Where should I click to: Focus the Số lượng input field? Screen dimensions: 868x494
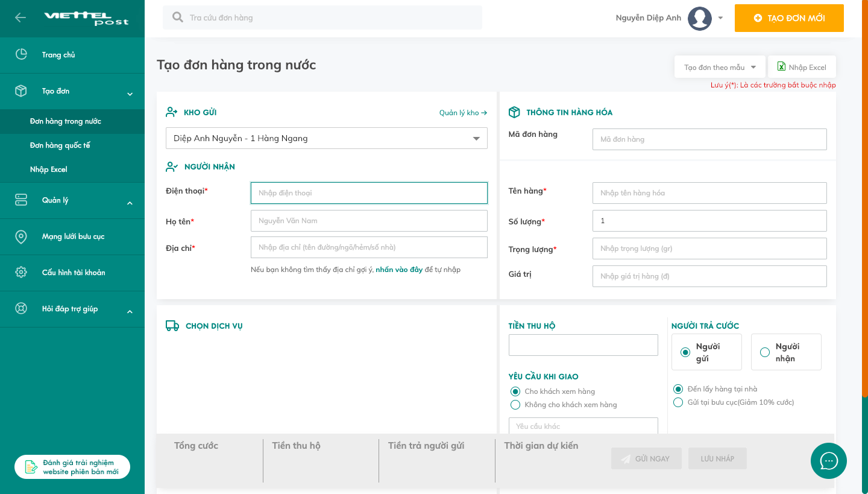coord(709,221)
